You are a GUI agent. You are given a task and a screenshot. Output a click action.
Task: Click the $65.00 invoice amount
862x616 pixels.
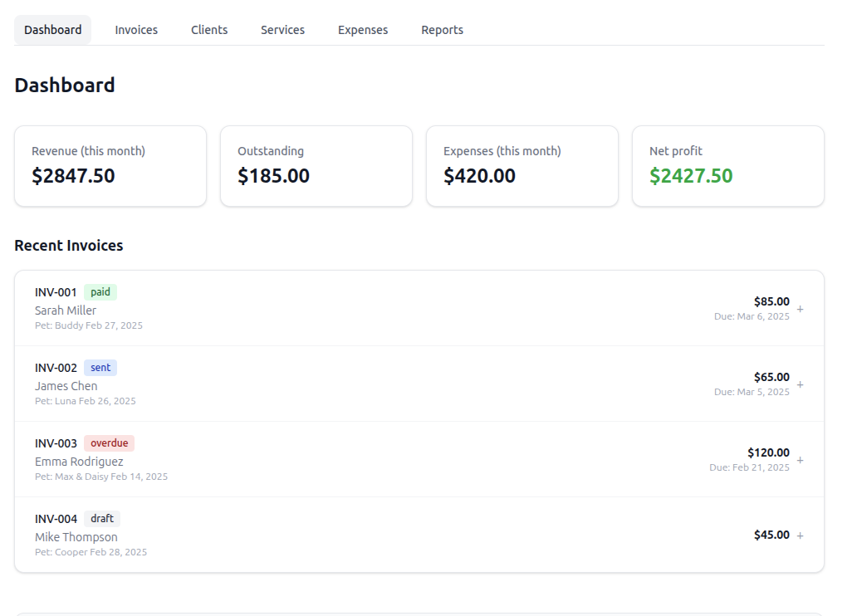coord(771,377)
